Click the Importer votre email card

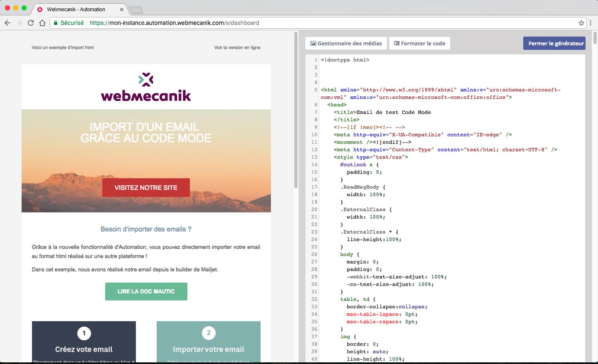tap(208, 342)
